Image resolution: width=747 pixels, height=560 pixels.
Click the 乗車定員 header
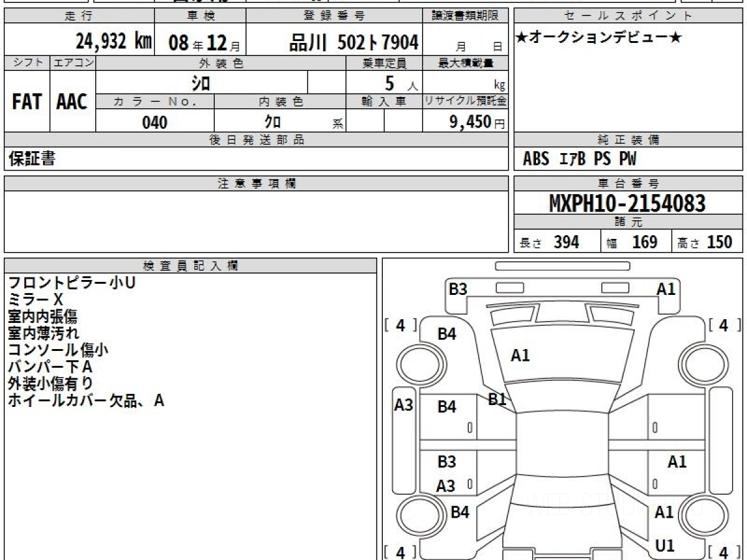384,63
